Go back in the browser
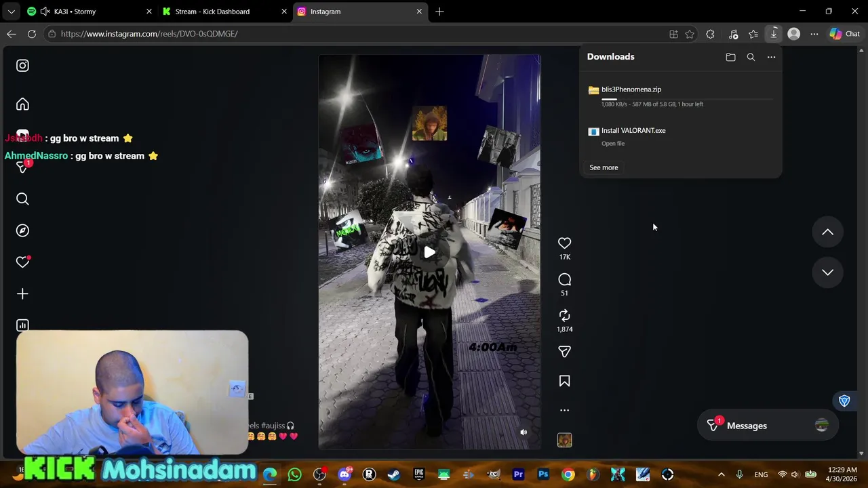Screen dimensions: 868x488 point(12,34)
